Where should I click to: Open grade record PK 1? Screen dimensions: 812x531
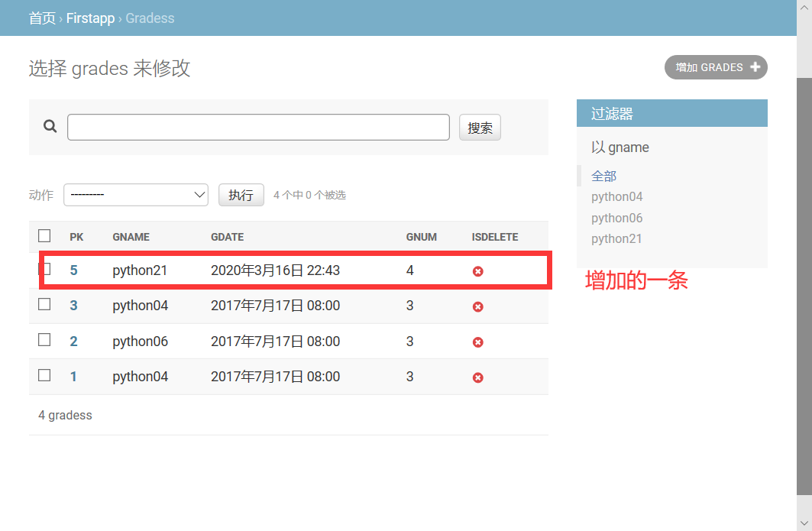73,377
